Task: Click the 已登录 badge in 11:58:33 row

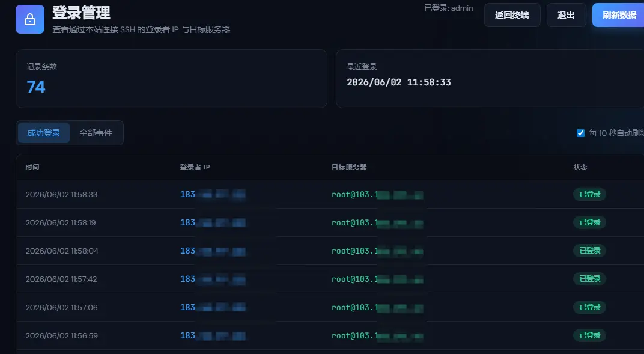Action: pyautogui.click(x=590, y=194)
